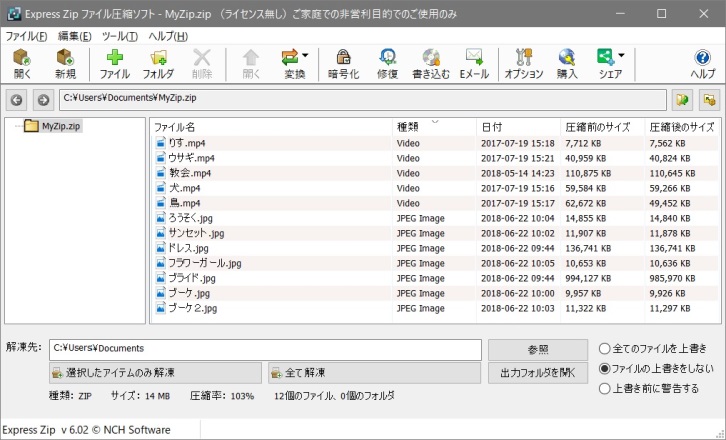Select the file サンセット.jpg
This screenshot has height=440, width=726.
click(x=196, y=233)
